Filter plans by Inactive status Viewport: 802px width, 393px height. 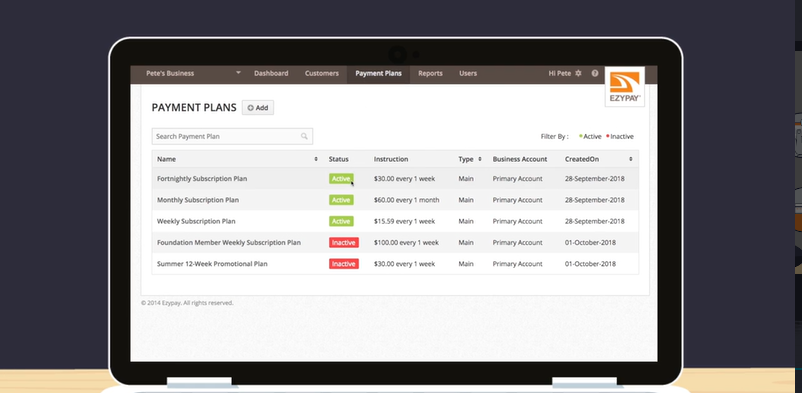click(620, 137)
